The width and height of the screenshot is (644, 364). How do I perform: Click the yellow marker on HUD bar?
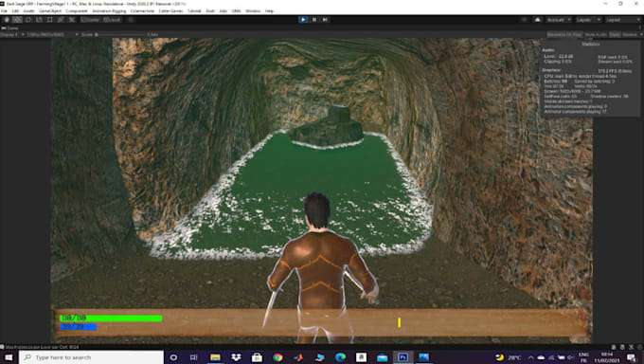pyautogui.click(x=399, y=322)
